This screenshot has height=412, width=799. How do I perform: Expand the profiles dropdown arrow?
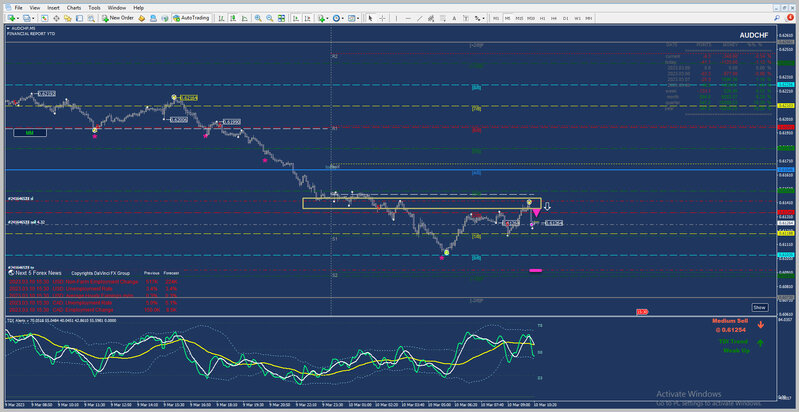tap(33, 18)
